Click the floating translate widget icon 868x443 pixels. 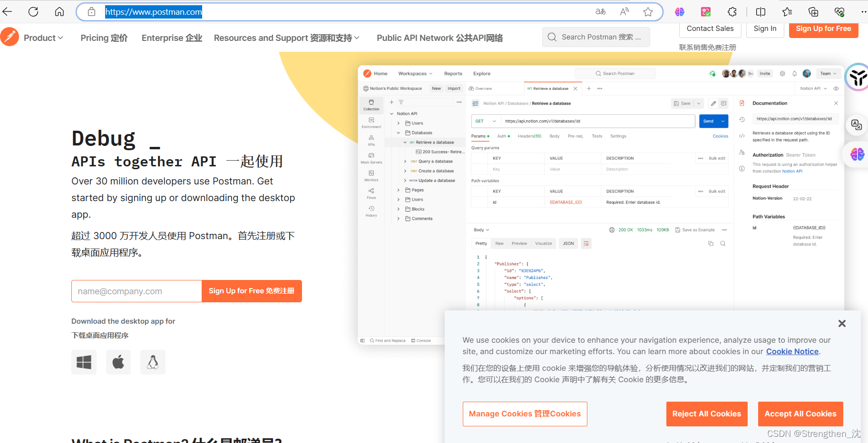click(857, 125)
